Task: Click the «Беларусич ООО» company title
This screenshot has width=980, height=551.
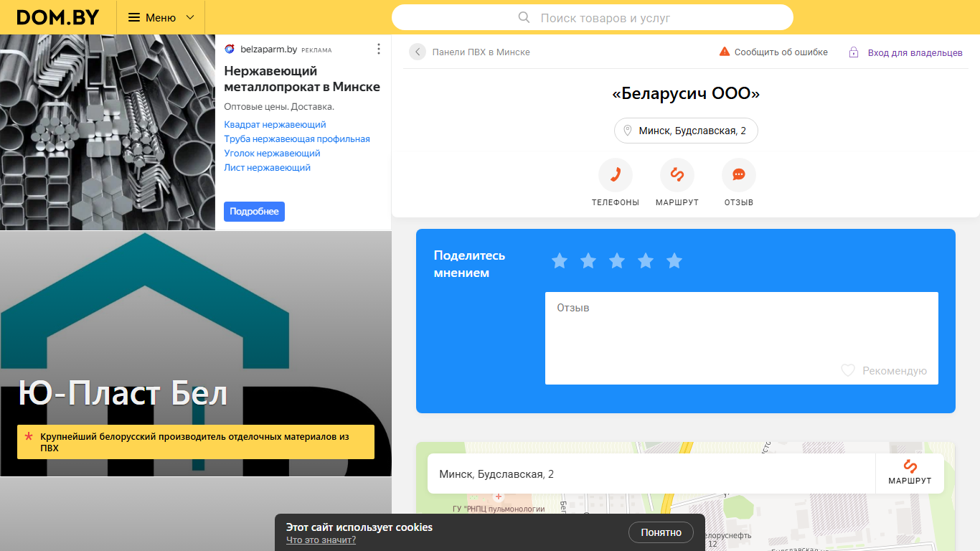Action: click(686, 94)
